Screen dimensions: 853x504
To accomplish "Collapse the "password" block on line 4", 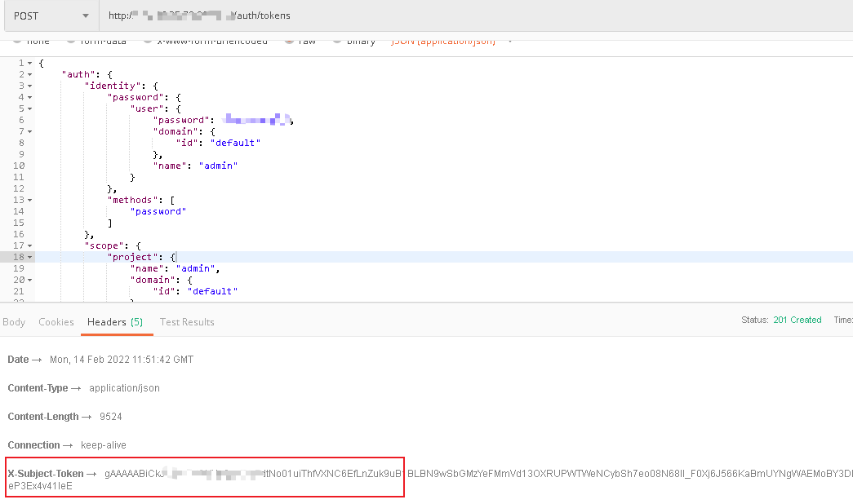I will pos(29,96).
